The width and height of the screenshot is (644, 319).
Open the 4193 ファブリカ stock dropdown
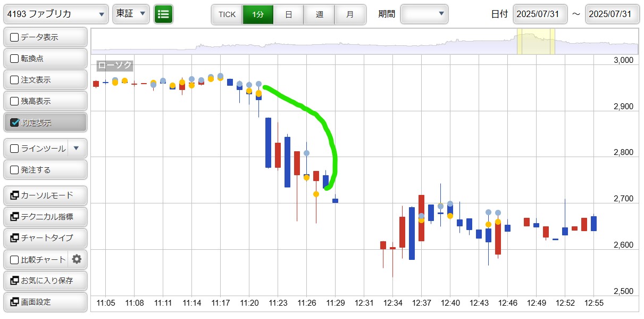(56, 14)
